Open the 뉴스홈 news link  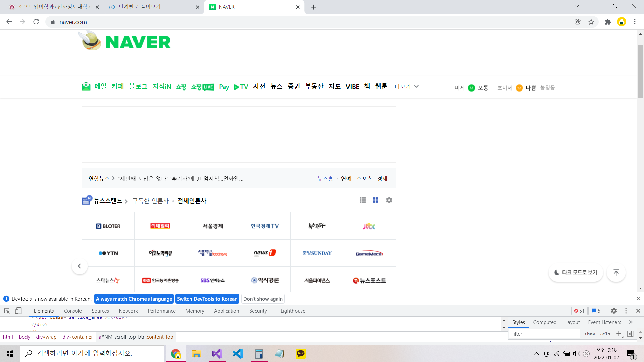pyautogui.click(x=325, y=179)
